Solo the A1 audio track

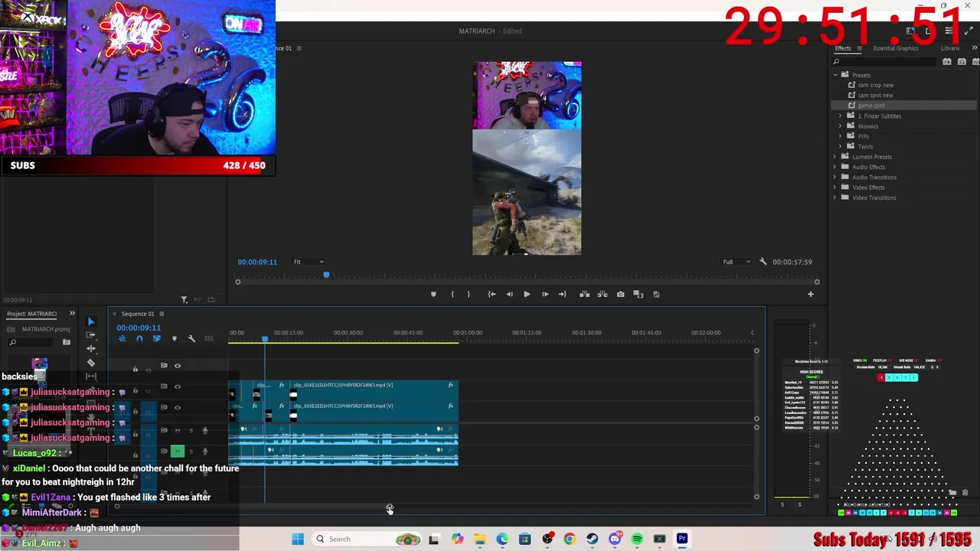(191, 430)
